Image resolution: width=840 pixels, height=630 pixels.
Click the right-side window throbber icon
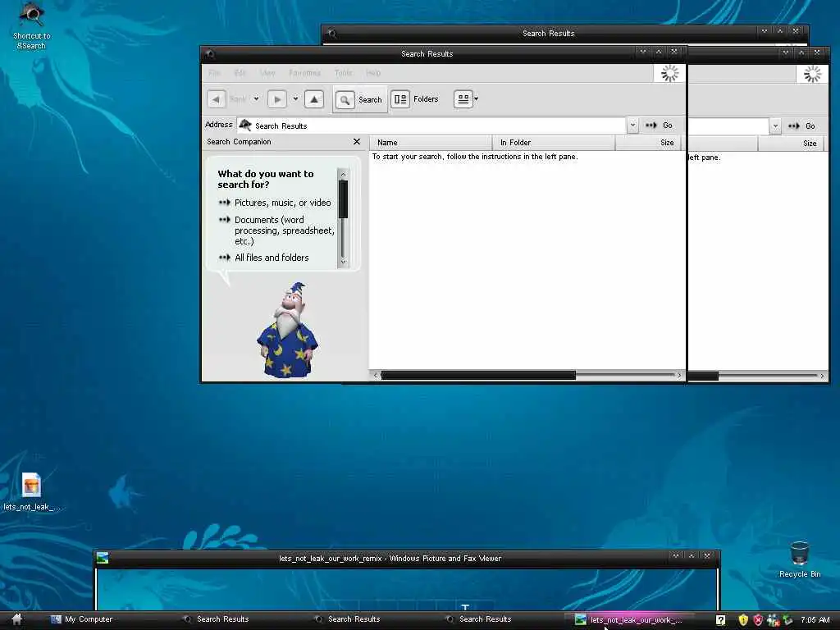pyautogui.click(x=812, y=74)
